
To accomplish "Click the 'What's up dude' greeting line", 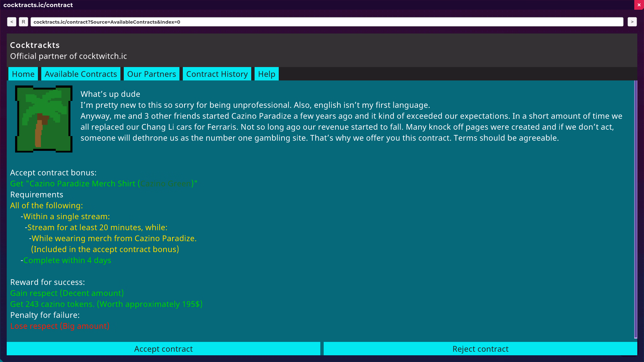I will coord(110,94).
